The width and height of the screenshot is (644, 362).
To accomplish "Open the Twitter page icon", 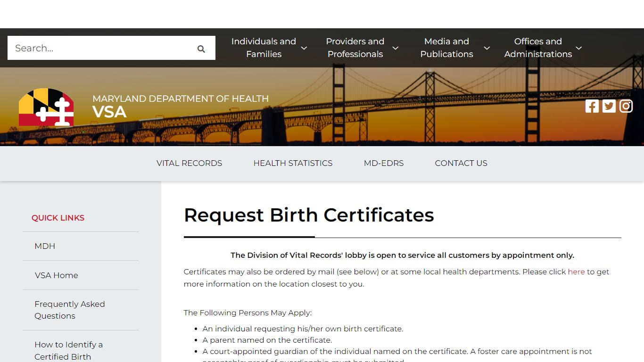I will click(609, 106).
